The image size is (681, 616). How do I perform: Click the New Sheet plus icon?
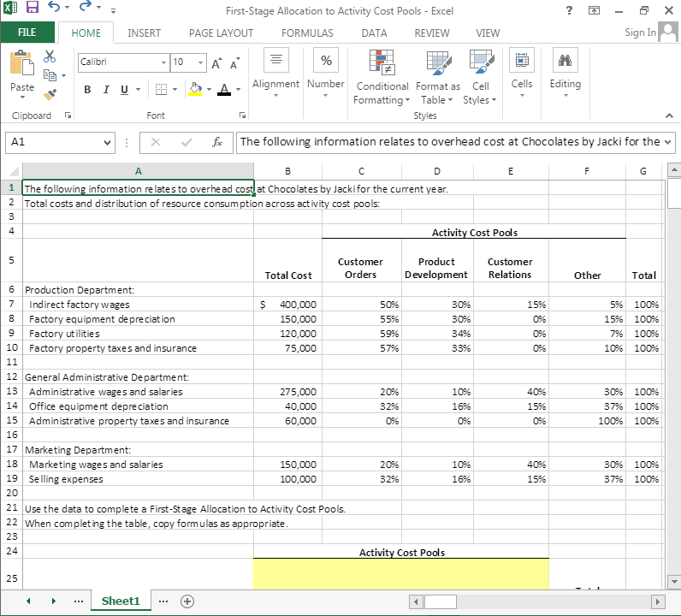coord(187,601)
